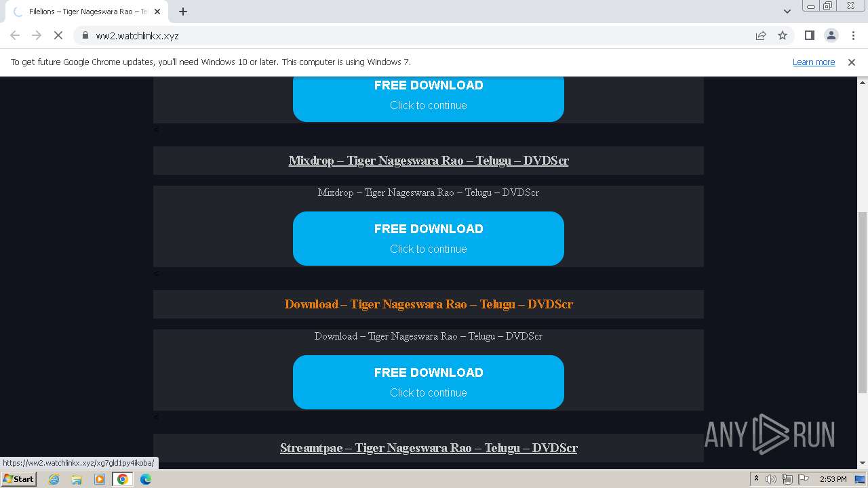Expand the tab search dropdown
868x488 pixels.
click(x=787, y=12)
